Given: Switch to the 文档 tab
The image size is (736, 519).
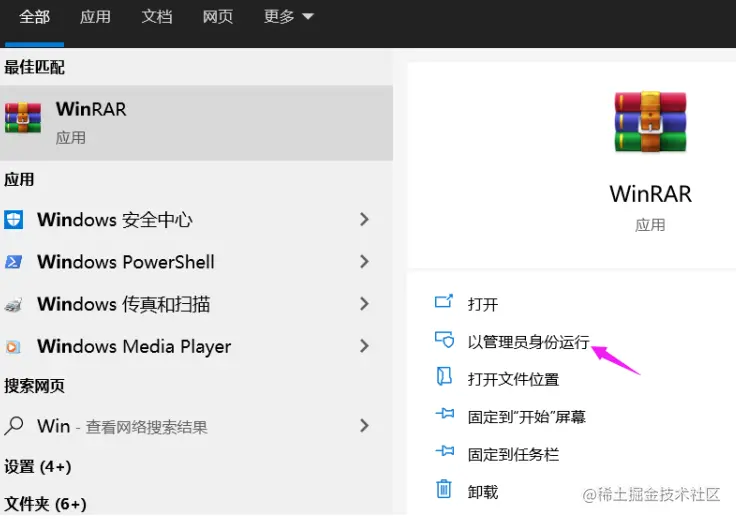Looking at the screenshot, I should (157, 17).
